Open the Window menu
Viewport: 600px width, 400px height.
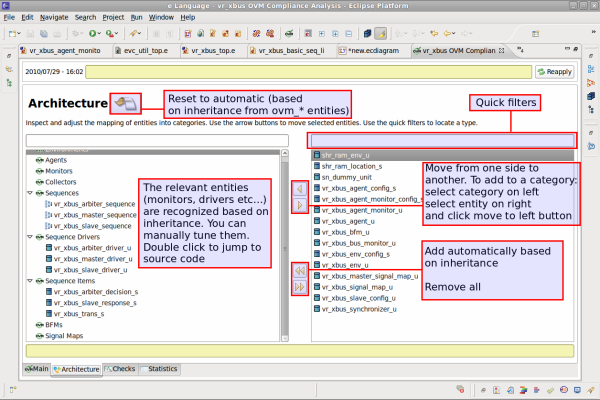161,17
